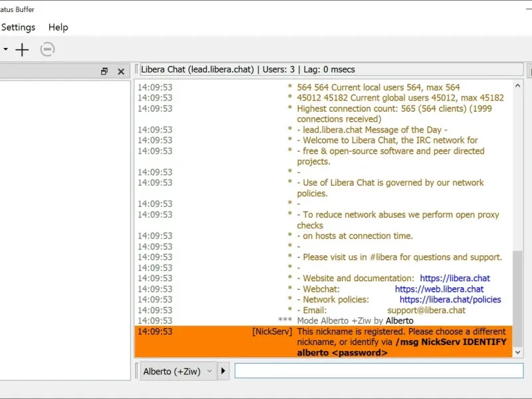
Task: Click the arrow button next to the nick selector
Action: coord(223,371)
